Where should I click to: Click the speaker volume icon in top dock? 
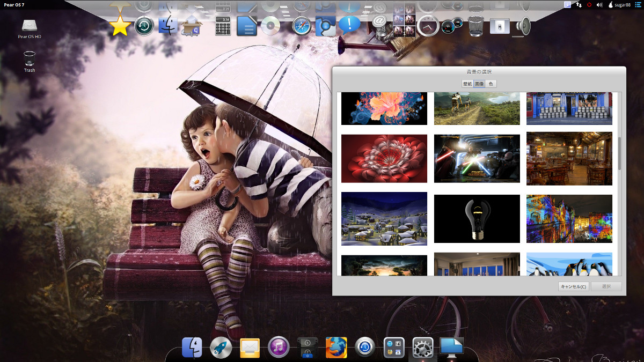(x=523, y=26)
